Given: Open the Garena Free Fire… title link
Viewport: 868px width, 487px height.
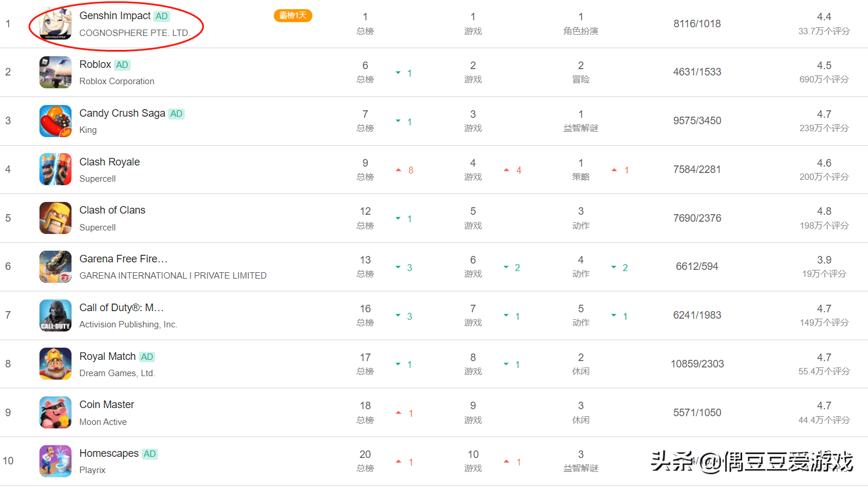Looking at the screenshot, I should tap(123, 259).
